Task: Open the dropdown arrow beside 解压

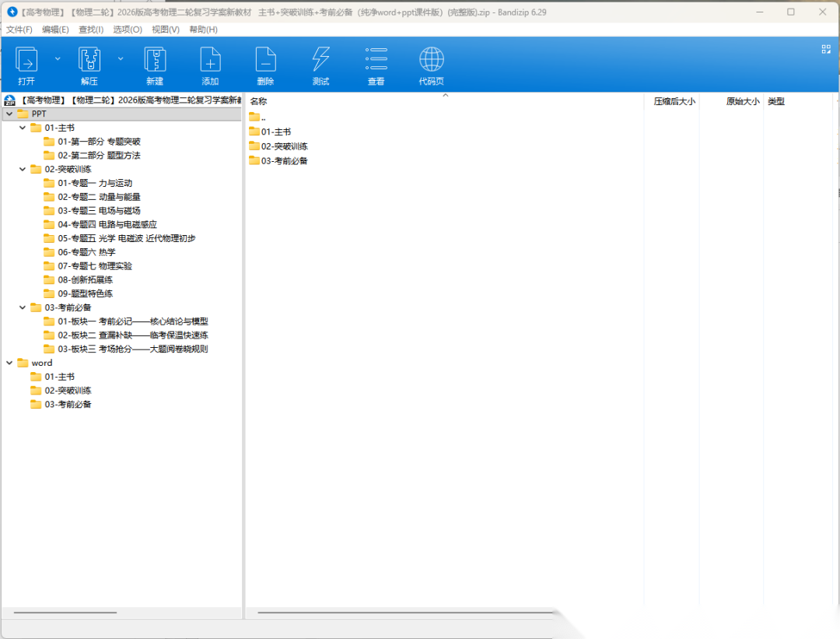Action: click(x=121, y=58)
